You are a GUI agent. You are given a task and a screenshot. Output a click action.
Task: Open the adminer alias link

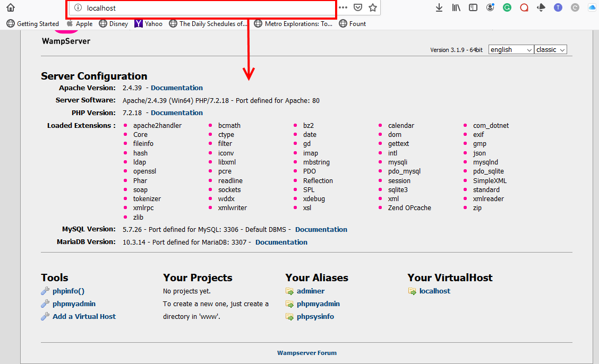pos(311,291)
